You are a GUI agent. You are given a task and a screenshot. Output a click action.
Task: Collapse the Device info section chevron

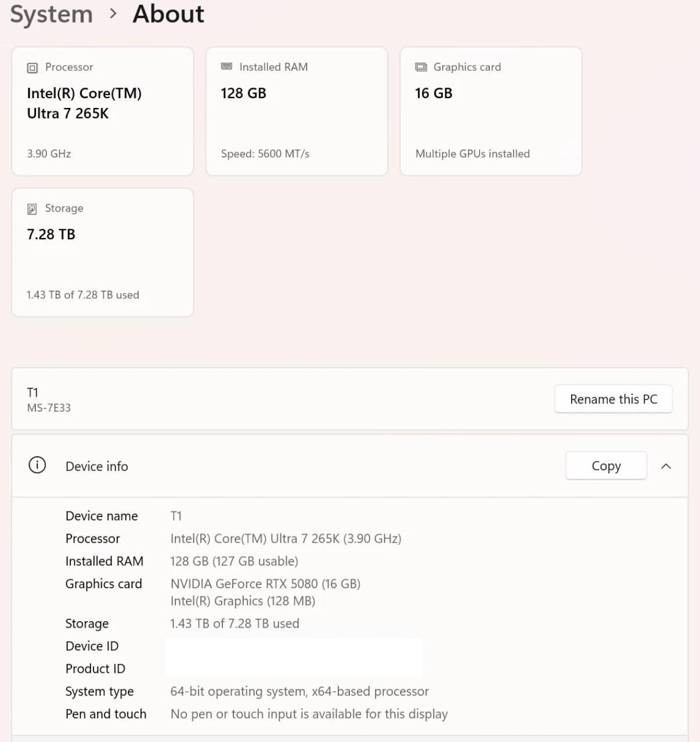666,466
